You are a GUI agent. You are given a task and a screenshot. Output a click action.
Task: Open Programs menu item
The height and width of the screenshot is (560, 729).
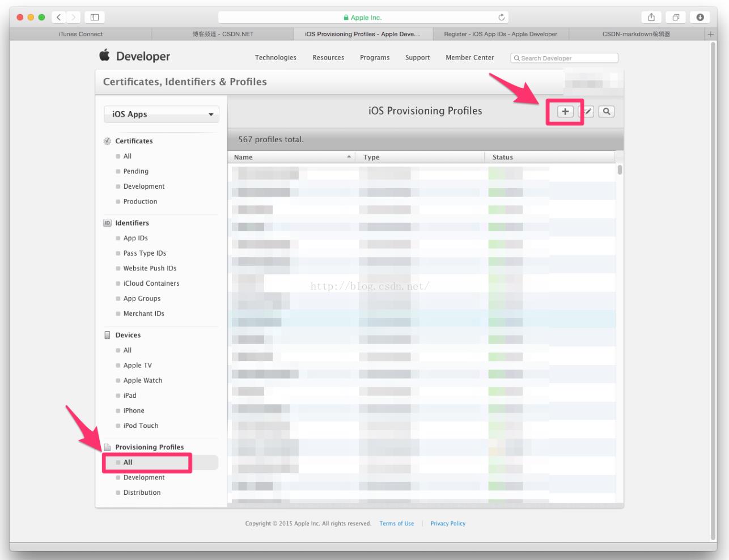tap(375, 58)
